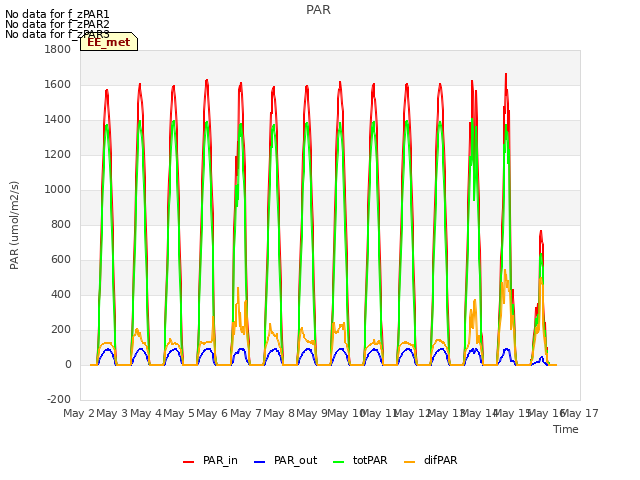The width and height of the screenshot is (640, 480).
Task: Select the PAR_out legend entry
Action: pos(285,460)
